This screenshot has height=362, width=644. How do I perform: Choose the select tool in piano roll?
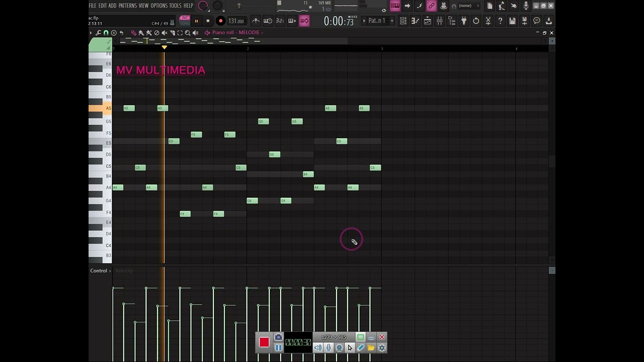tap(180, 33)
